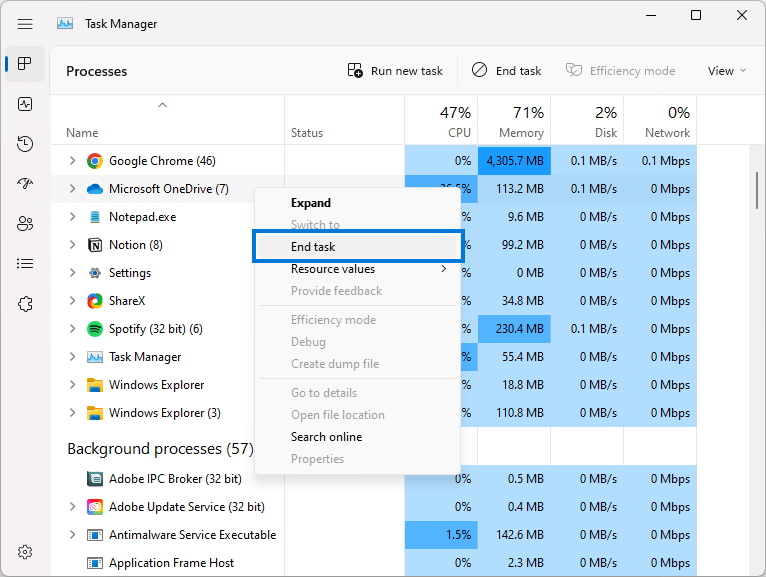766x577 pixels.
Task: Open the View dropdown in toolbar
Action: (x=726, y=71)
